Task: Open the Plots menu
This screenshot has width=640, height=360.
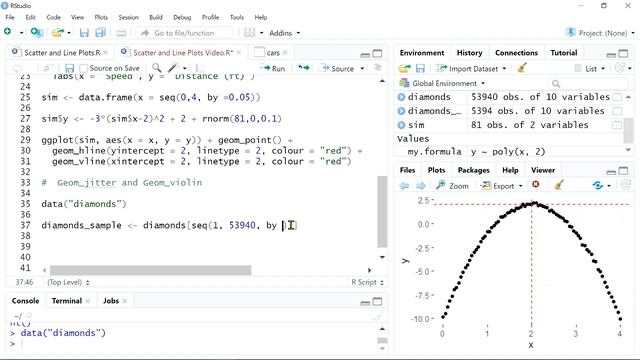Action: (101, 17)
